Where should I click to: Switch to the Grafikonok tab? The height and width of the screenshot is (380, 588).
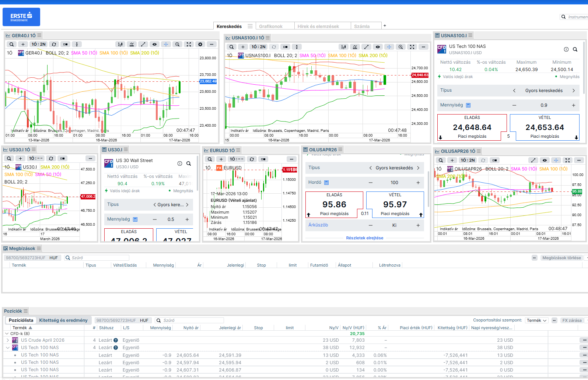pyautogui.click(x=271, y=26)
